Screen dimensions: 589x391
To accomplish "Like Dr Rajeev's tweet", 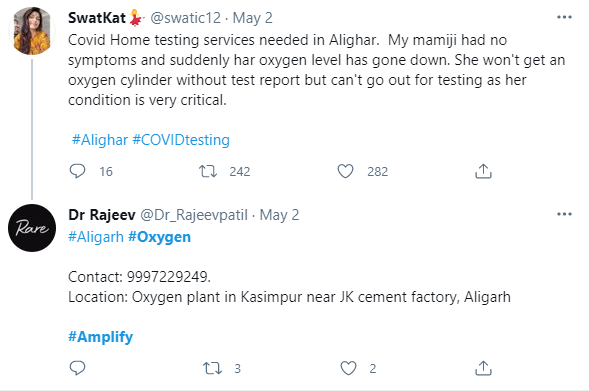I will tap(348, 368).
